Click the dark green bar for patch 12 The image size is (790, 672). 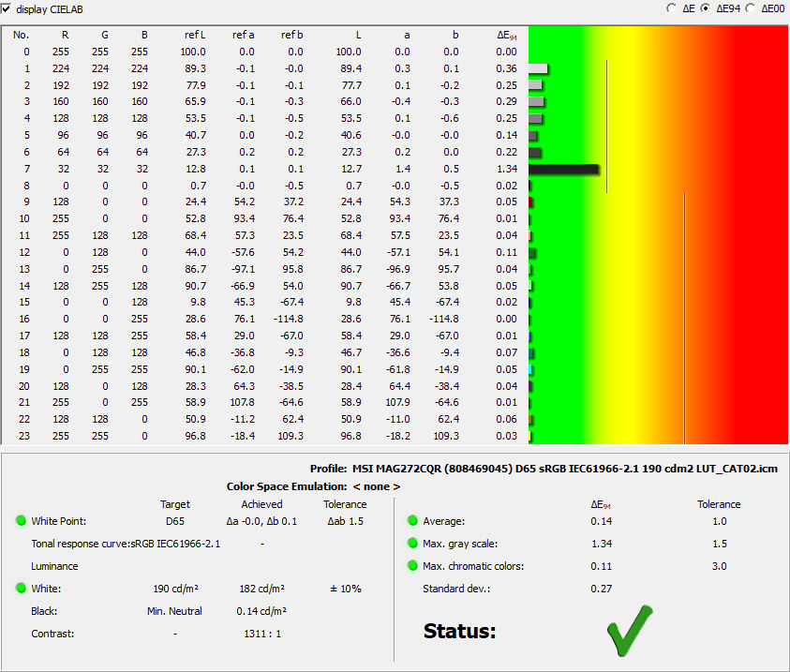[x=532, y=253]
